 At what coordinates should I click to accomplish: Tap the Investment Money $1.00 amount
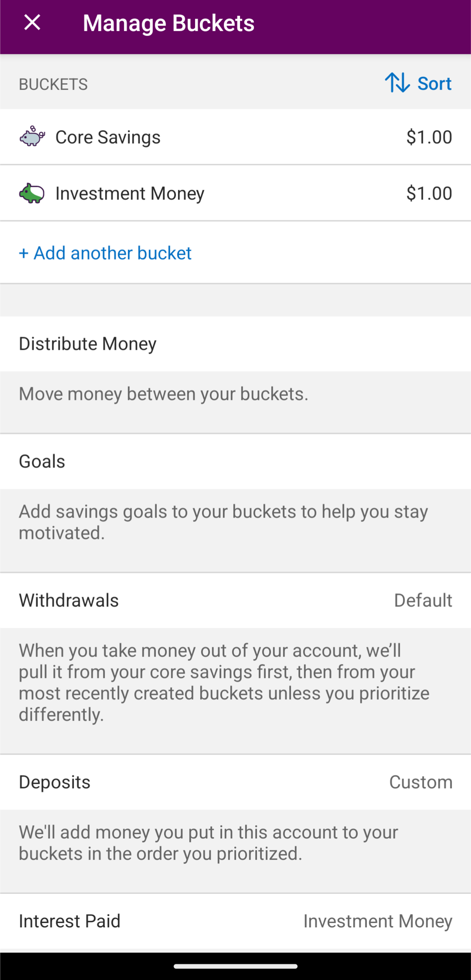pos(429,193)
